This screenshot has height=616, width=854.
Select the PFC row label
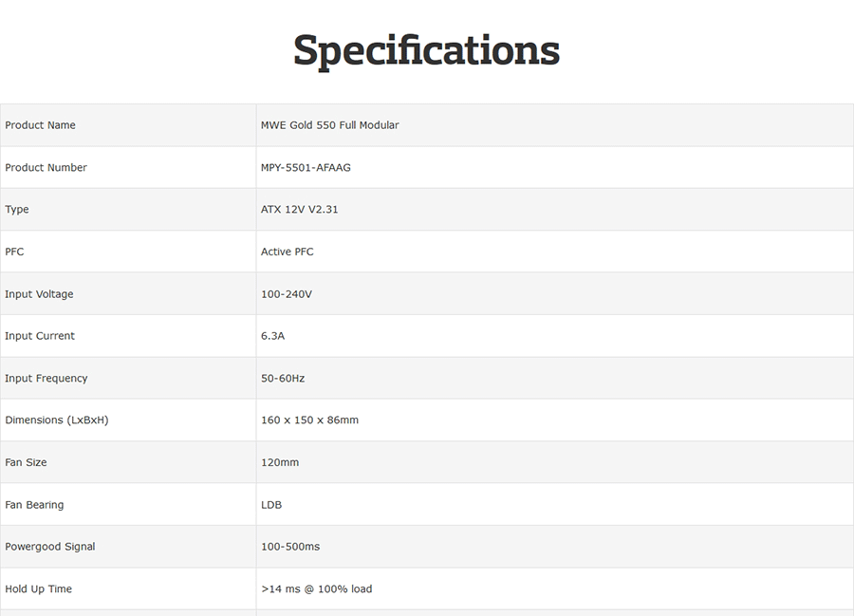14,252
